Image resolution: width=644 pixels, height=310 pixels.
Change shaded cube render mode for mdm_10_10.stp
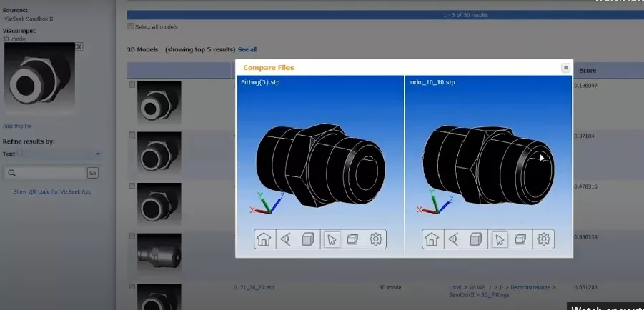pyautogui.click(x=475, y=239)
